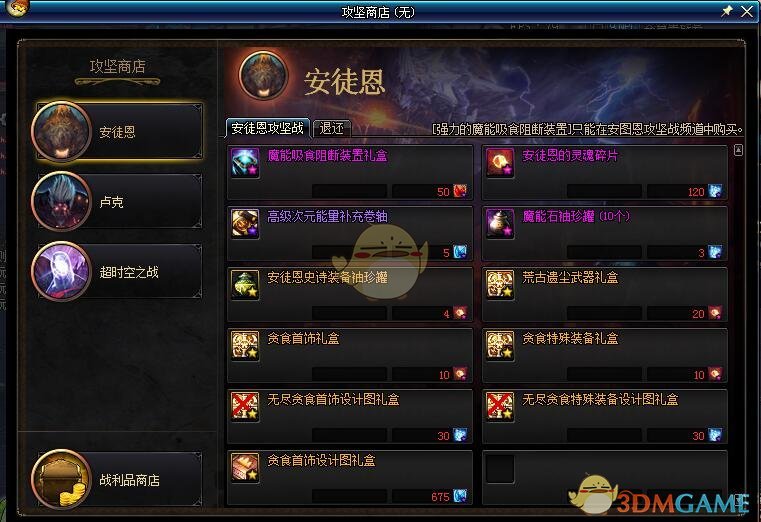Screen dimensions: 761x522
Task: Select 卢克 raid shop category
Action: (x=117, y=201)
